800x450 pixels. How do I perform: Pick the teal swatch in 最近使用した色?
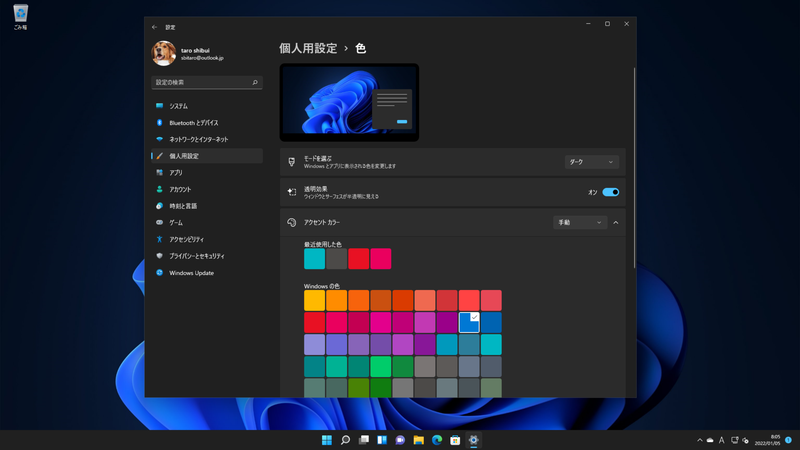click(314, 259)
